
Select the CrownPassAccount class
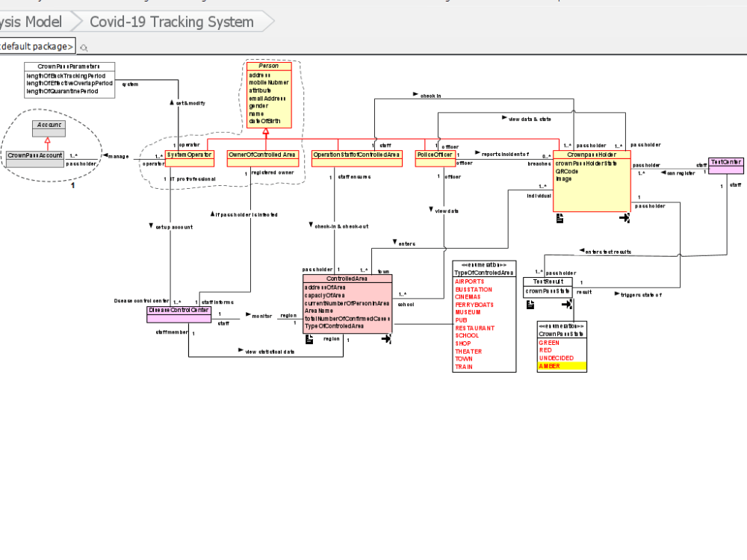point(36,155)
